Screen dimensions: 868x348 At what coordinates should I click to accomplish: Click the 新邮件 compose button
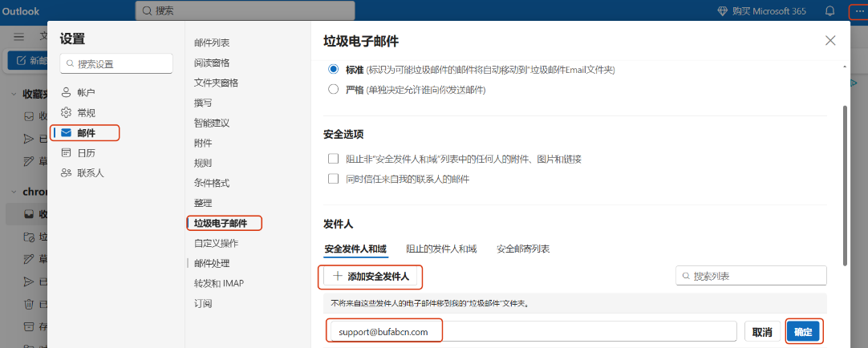[x=28, y=60]
